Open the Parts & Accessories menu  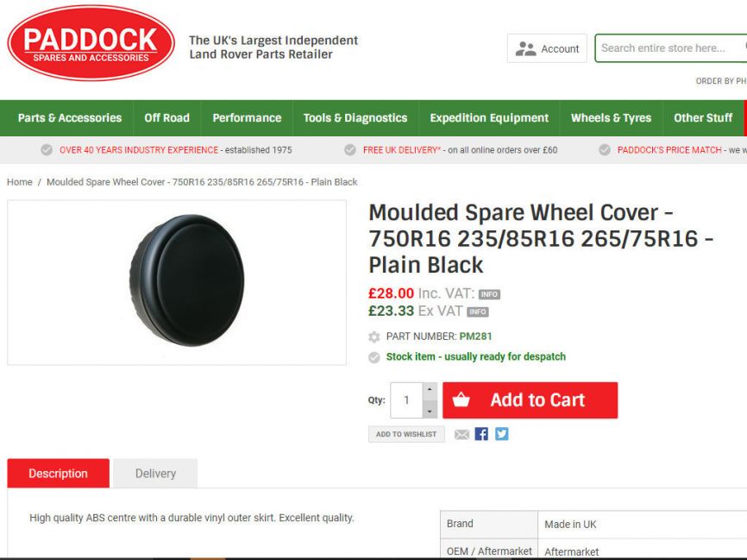click(x=70, y=117)
